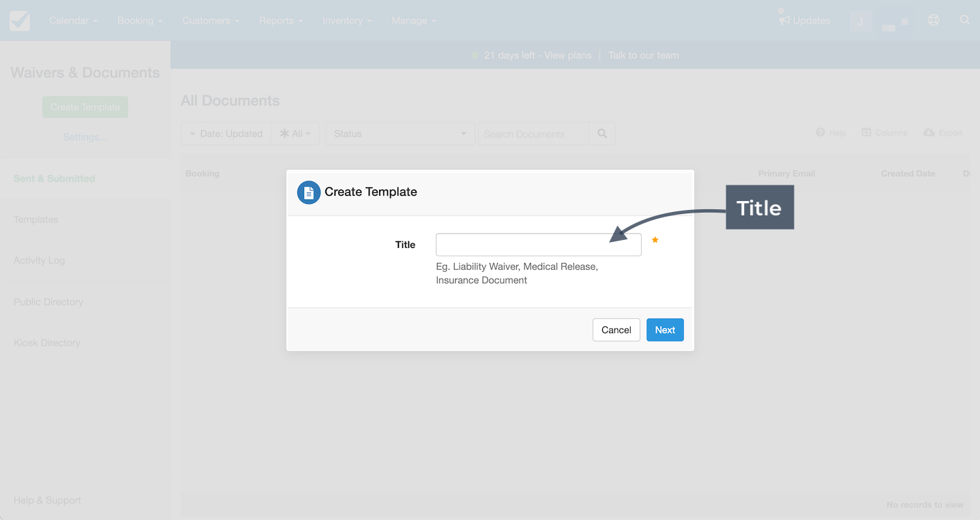Image resolution: width=980 pixels, height=520 pixels.
Task: Open the Inventory menu
Action: point(347,20)
